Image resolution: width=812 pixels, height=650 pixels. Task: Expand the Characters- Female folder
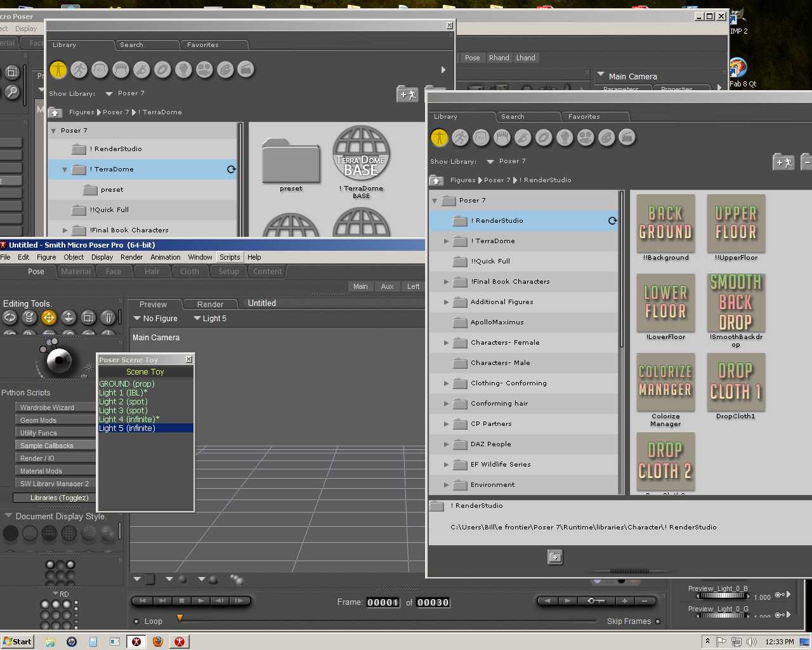click(447, 343)
